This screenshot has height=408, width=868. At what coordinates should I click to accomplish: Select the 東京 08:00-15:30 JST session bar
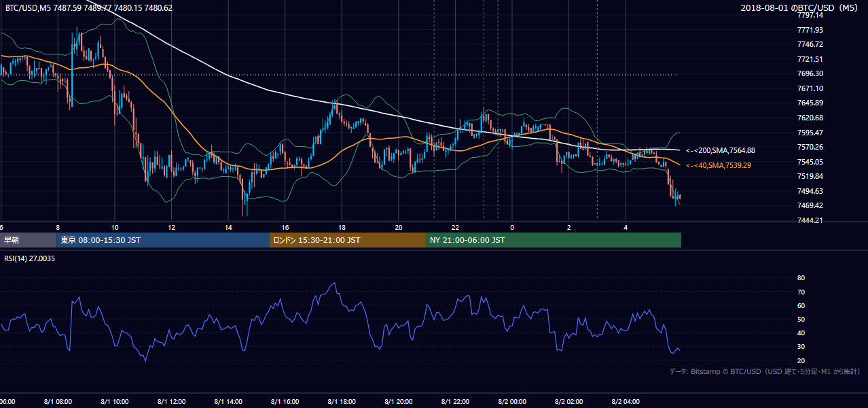point(163,240)
